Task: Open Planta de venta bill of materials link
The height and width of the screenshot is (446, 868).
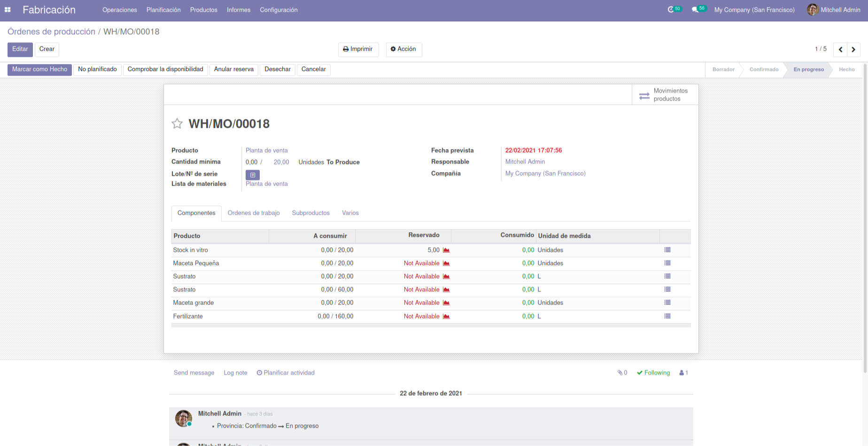Action: pyautogui.click(x=267, y=184)
